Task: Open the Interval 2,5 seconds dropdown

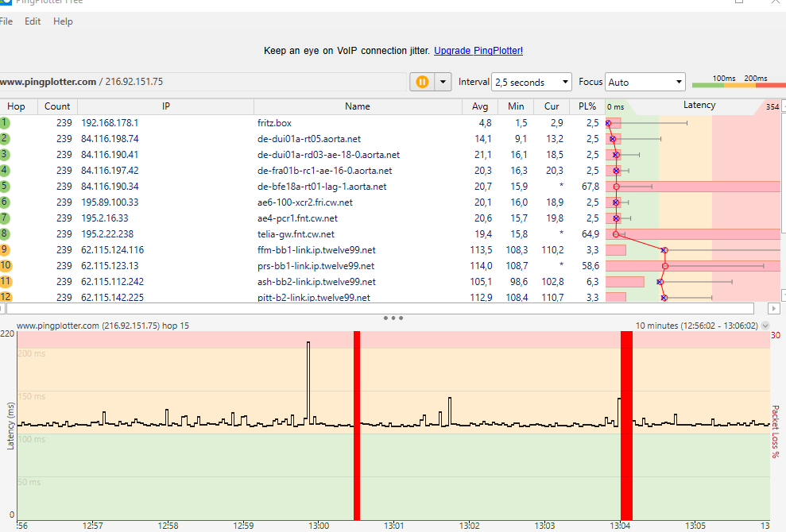Action: (532, 82)
